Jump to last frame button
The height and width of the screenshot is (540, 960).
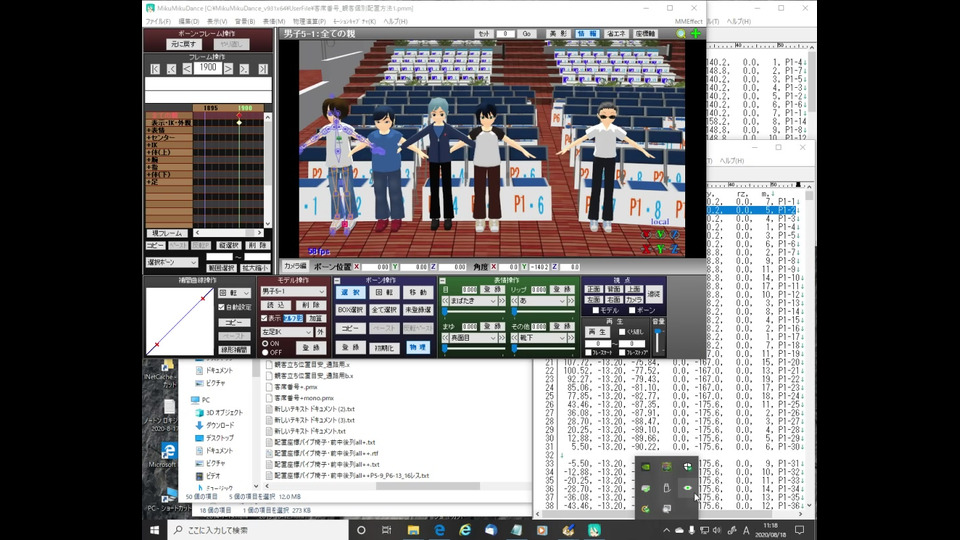263,69
